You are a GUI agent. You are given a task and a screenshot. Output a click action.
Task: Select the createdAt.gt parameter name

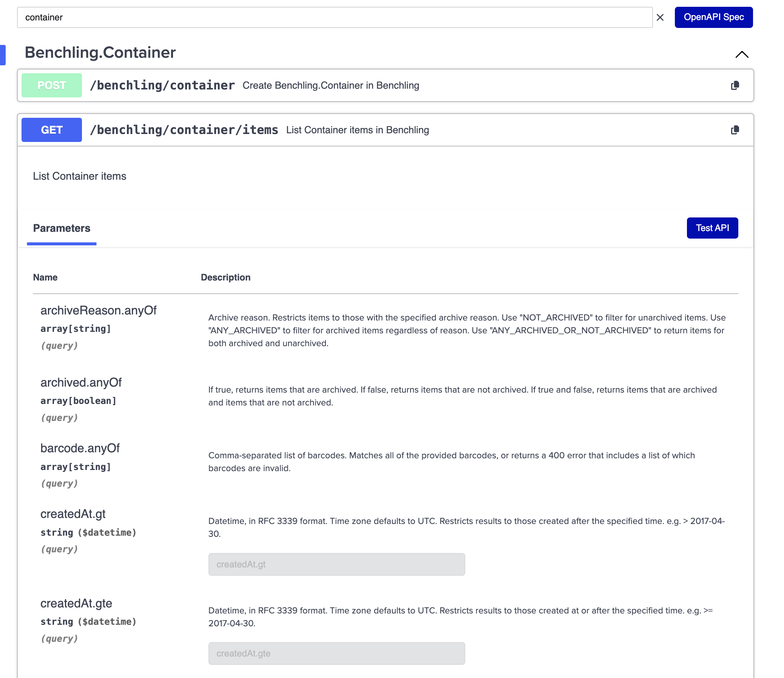click(x=73, y=514)
